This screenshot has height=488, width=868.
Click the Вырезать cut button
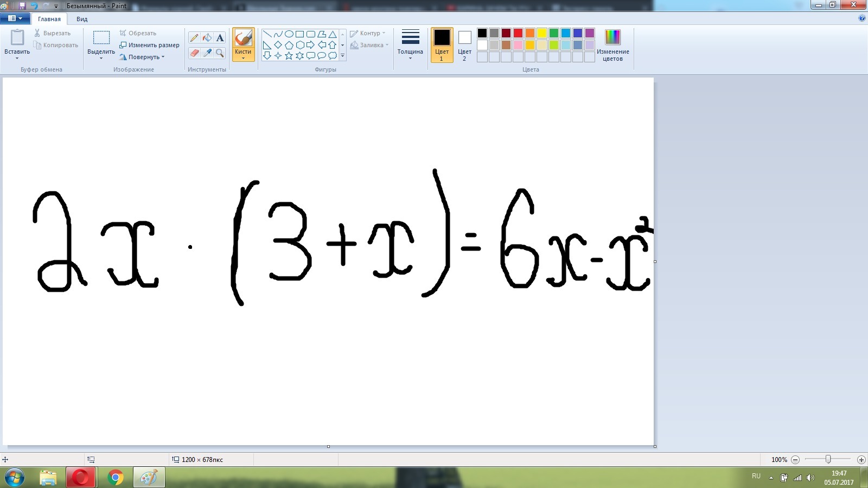pos(52,33)
